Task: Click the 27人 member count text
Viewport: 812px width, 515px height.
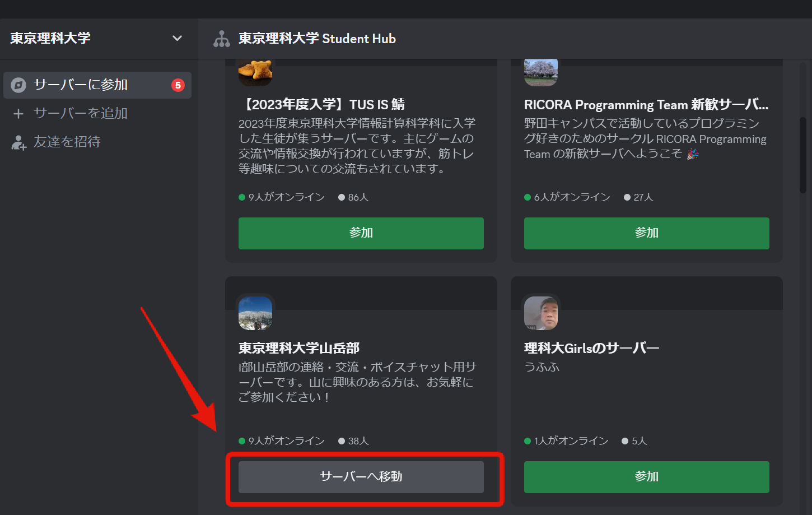Action: [643, 197]
